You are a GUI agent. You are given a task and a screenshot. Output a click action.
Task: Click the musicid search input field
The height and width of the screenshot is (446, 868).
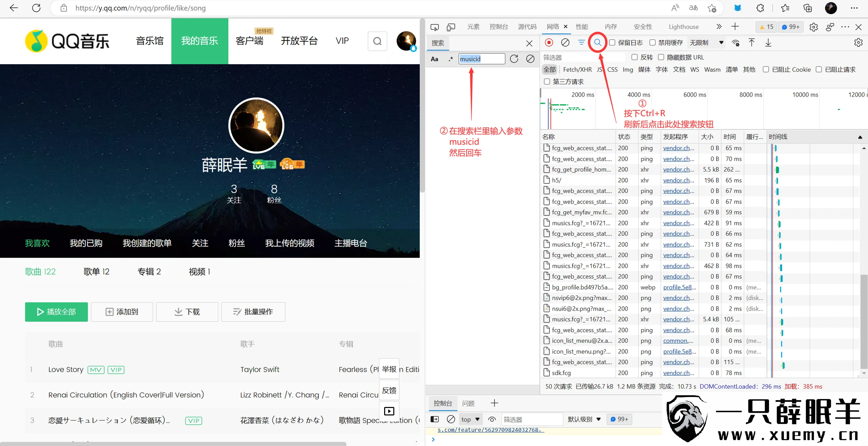click(481, 59)
